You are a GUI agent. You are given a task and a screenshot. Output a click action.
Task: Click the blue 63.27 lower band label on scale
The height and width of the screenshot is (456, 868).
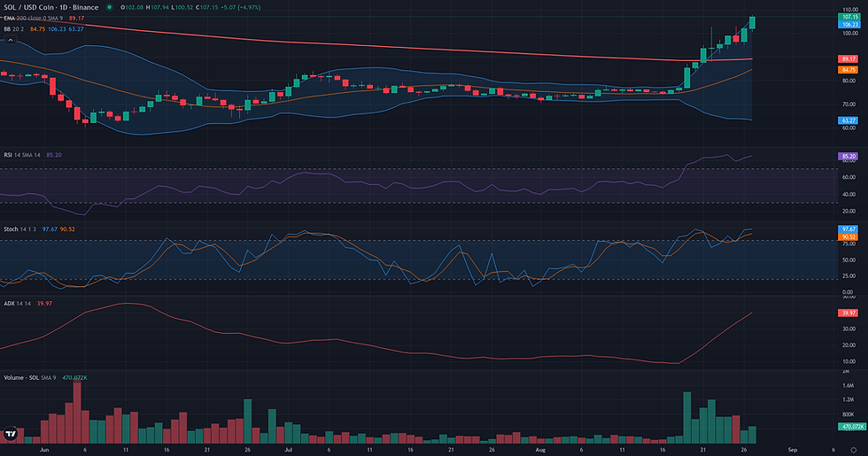pyautogui.click(x=849, y=120)
